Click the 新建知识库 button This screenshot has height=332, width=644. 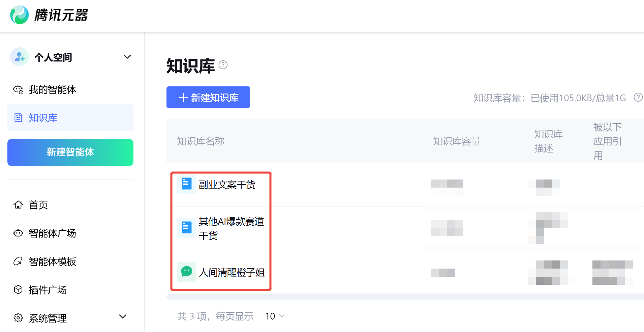208,98
